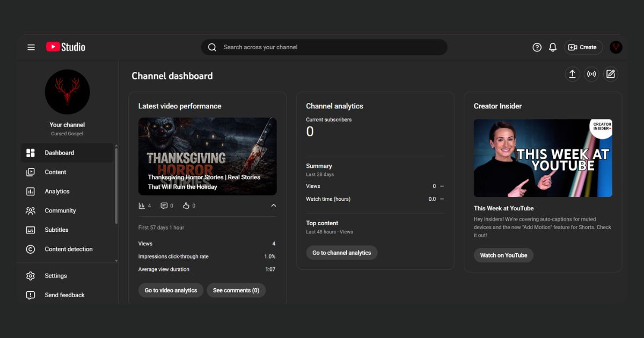Click the Create button
This screenshot has width=644, height=338.
[x=583, y=47]
